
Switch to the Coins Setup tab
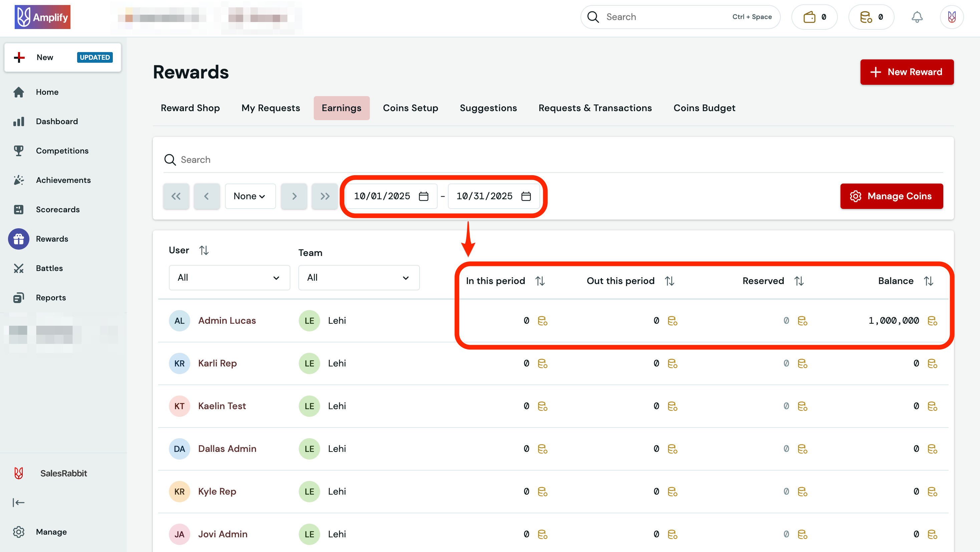pos(411,108)
